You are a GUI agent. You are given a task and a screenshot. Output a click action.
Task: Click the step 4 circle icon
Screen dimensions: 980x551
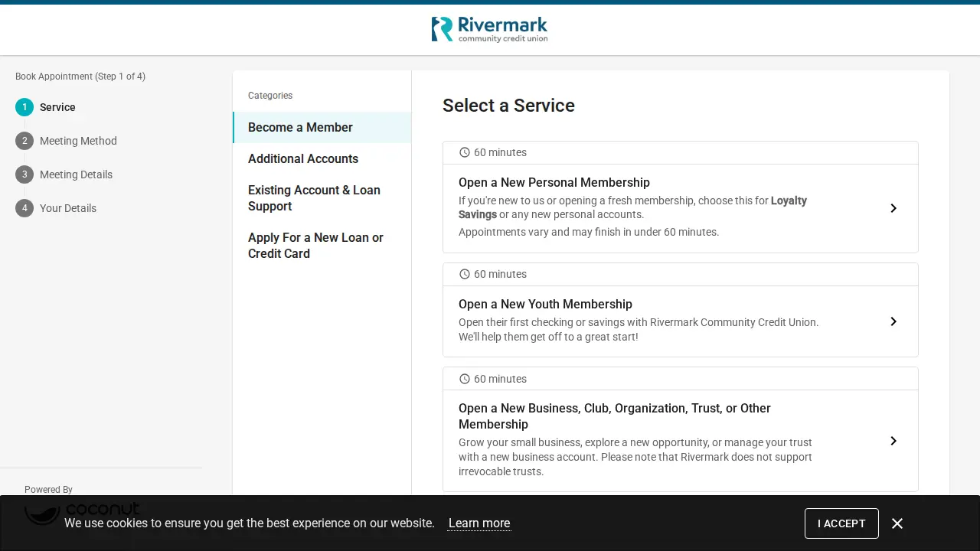click(24, 208)
